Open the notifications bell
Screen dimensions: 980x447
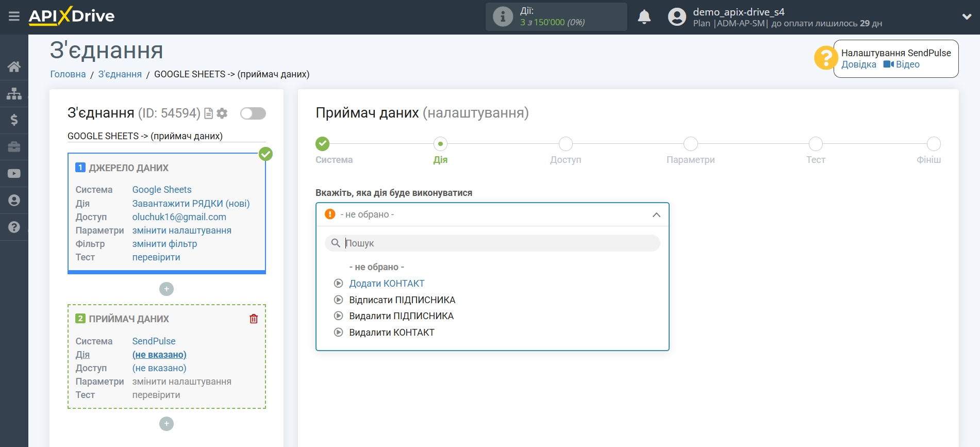point(644,17)
